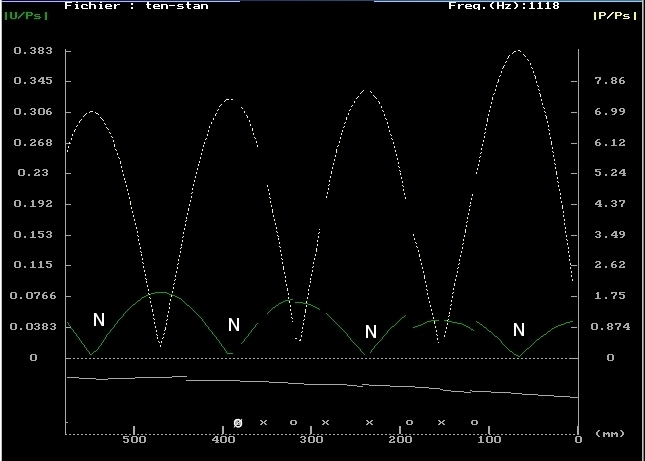Image resolution: width=645 pixels, height=461 pixels.
Task: Click the green |U/Ps| axis title
Action: pos(26,16)
